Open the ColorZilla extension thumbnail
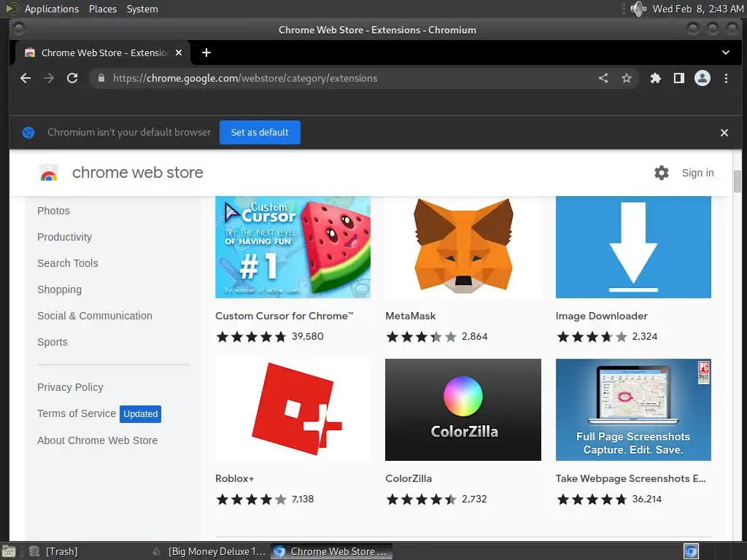The image size is (747, 560). pos(463,410)
